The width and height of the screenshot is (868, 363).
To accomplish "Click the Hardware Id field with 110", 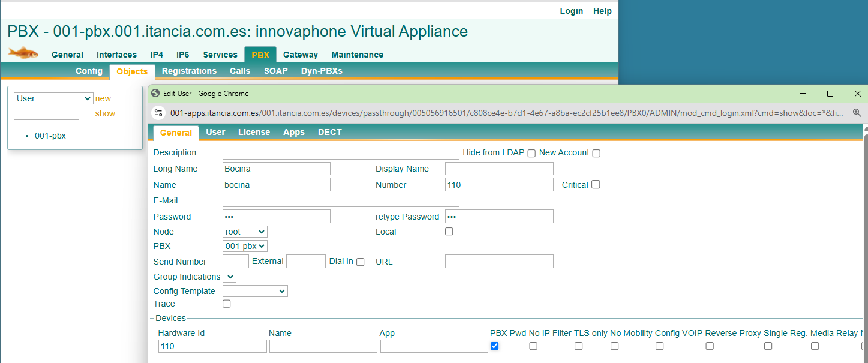I will (x=212, y=346).
